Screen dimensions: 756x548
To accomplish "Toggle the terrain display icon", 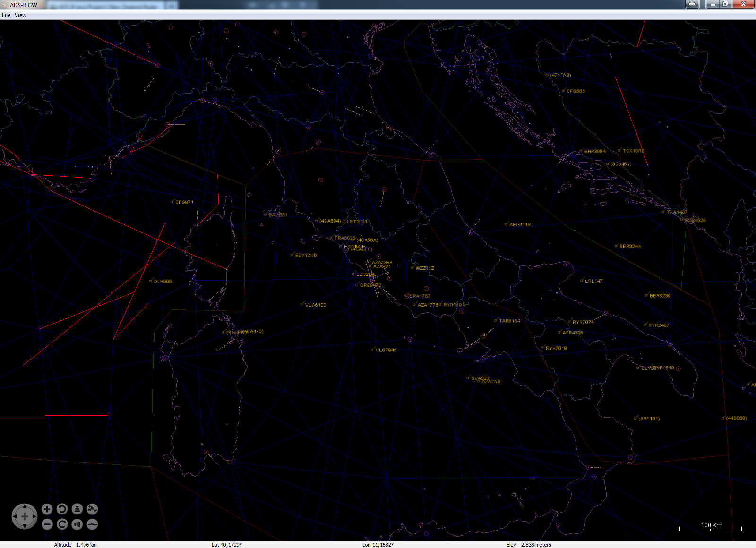I will pyautogui.click(x=92, y=509).
